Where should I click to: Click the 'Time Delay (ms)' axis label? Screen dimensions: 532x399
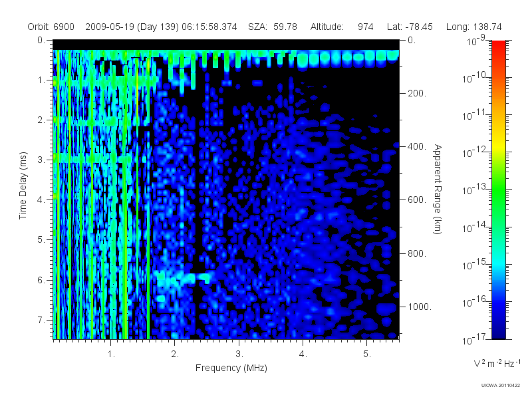coord(23,186)
